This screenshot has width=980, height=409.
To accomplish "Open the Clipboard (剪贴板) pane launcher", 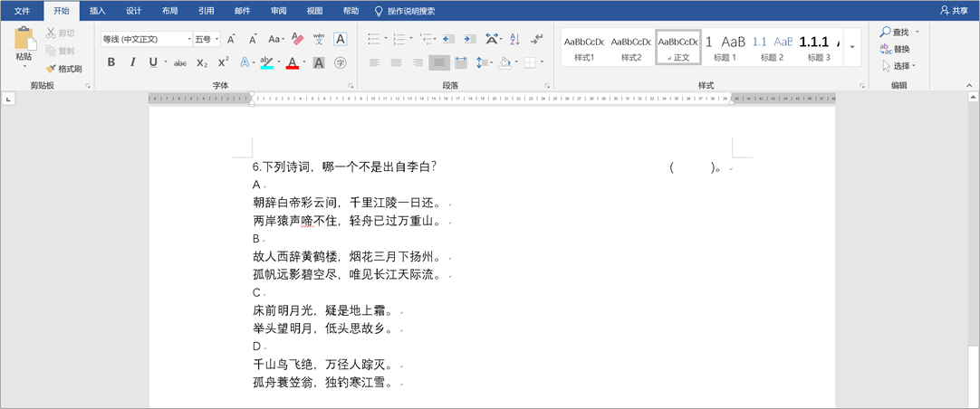I will (88, 86).
